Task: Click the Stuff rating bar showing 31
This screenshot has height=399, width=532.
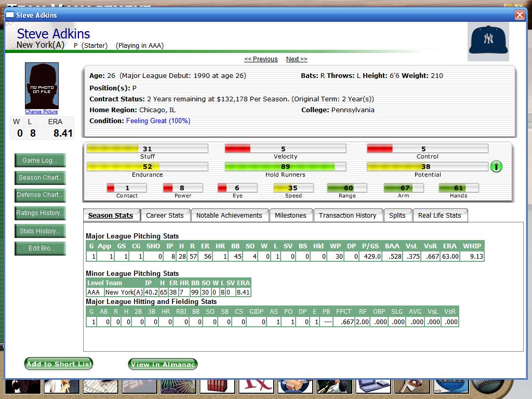Action: (x=147, y=149)
